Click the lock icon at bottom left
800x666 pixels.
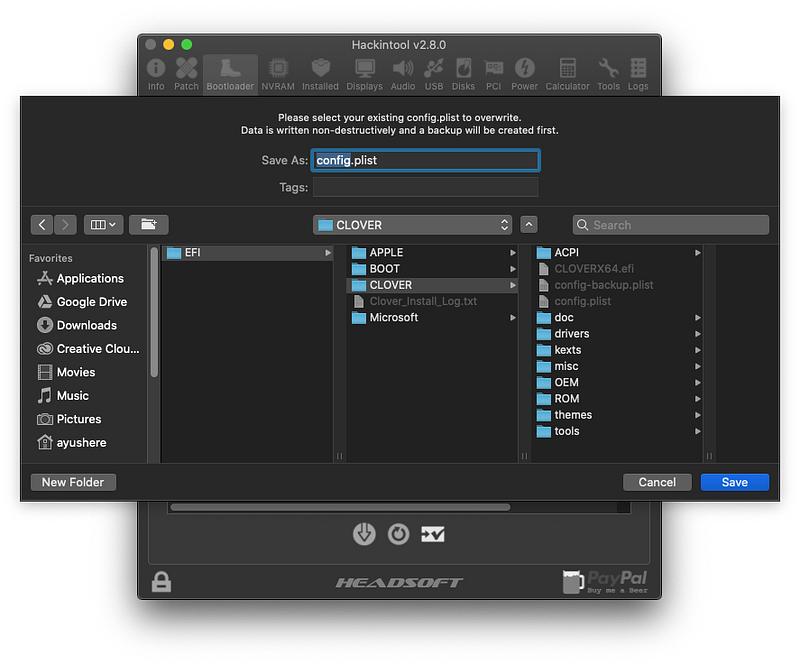click(x=161, y=582)
